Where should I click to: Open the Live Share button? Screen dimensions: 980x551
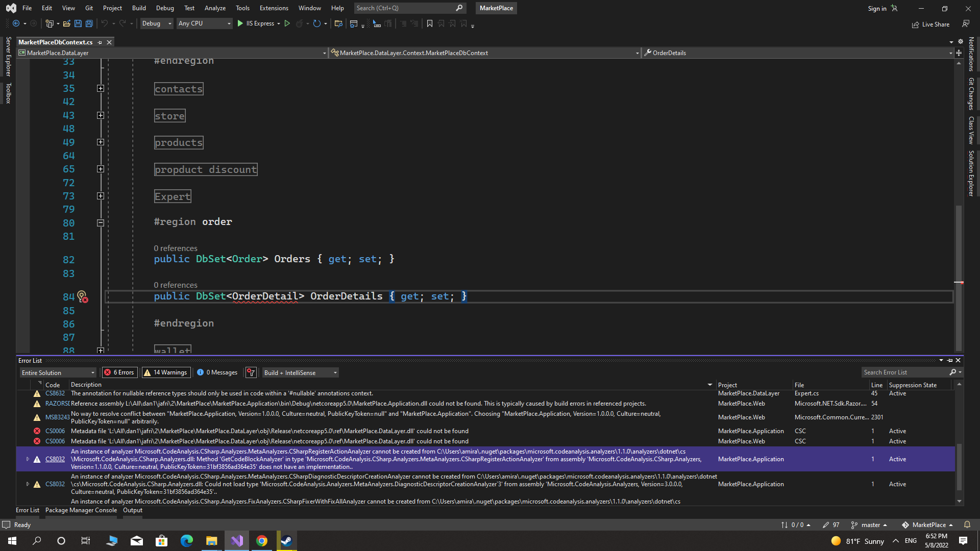pos(930,24)
